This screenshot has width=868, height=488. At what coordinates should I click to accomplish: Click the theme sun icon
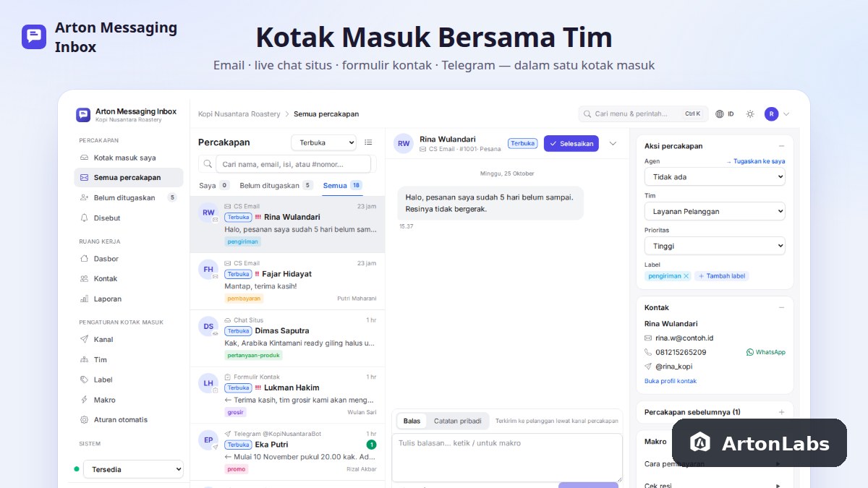pos(750,114)
